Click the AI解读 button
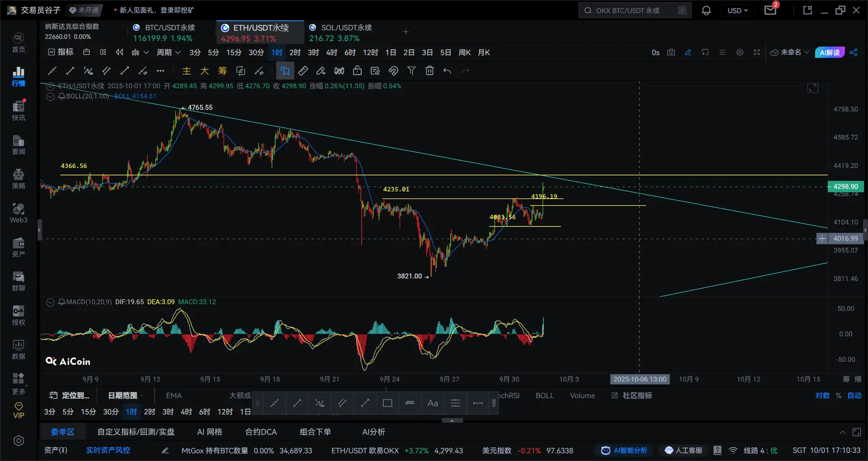The image size is (868, 461). point(830,52)
